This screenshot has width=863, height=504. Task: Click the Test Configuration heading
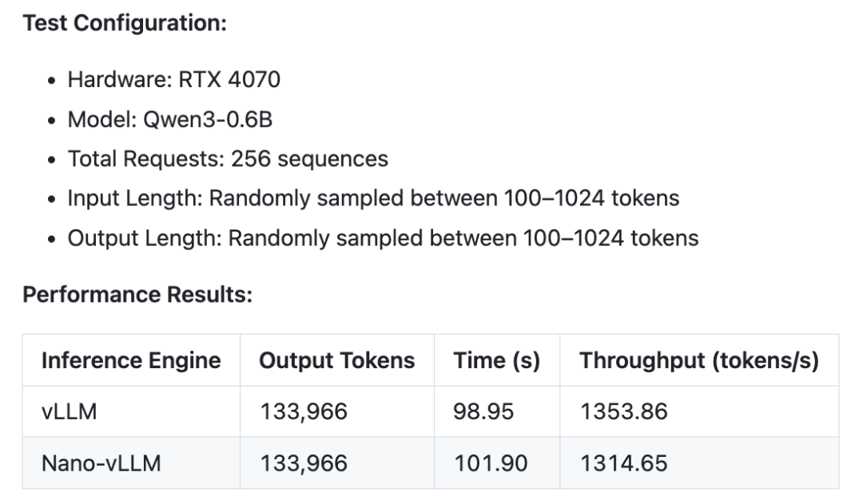pyautogui.click(x=125, y=24)
